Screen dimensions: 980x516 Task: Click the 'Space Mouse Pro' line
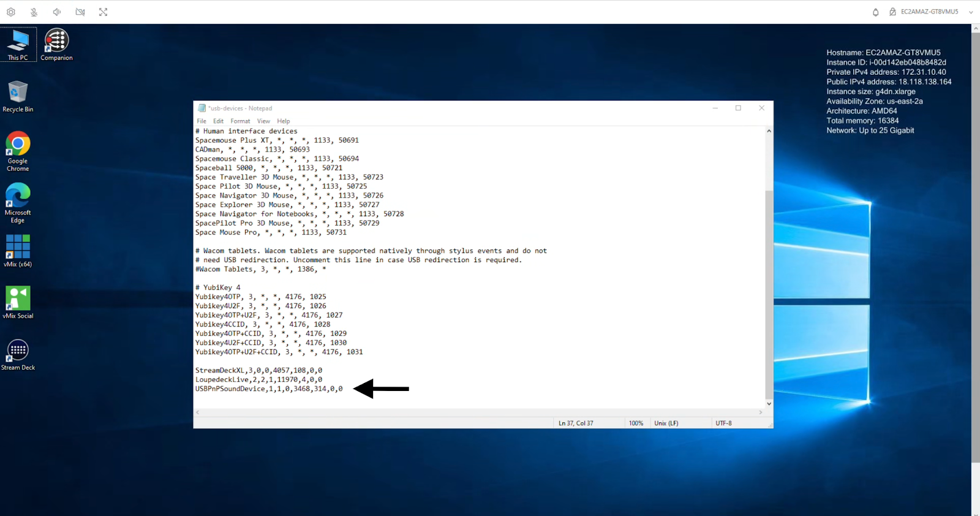271,232
